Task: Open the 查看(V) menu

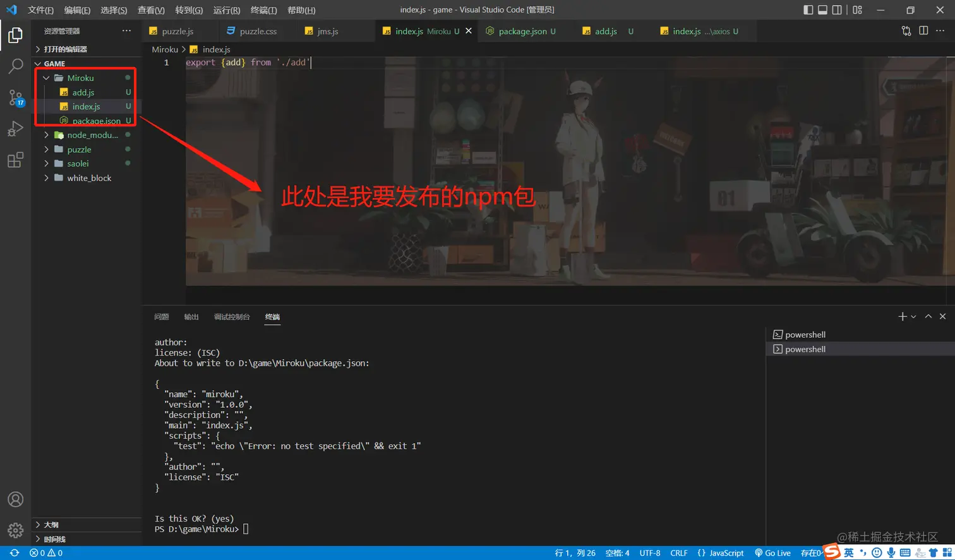Action: point(151,10)
